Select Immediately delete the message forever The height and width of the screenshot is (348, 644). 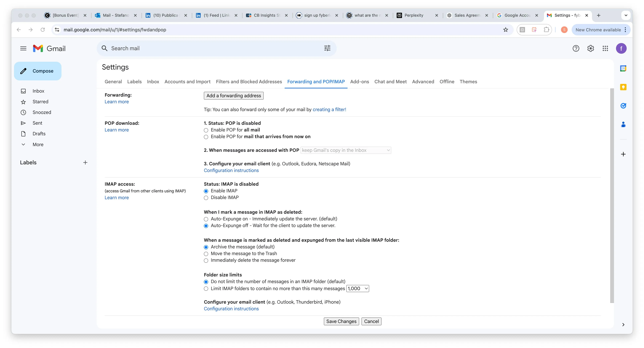[206, 261]
